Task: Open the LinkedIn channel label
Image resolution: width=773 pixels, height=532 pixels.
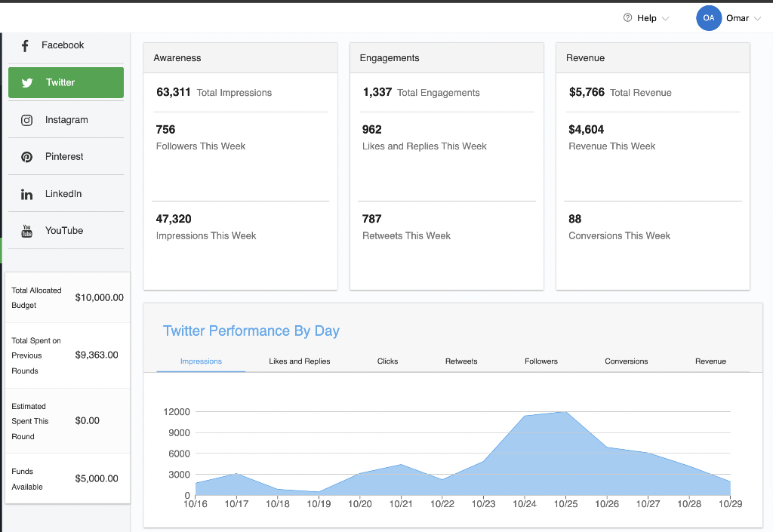Action: (63, 194)
